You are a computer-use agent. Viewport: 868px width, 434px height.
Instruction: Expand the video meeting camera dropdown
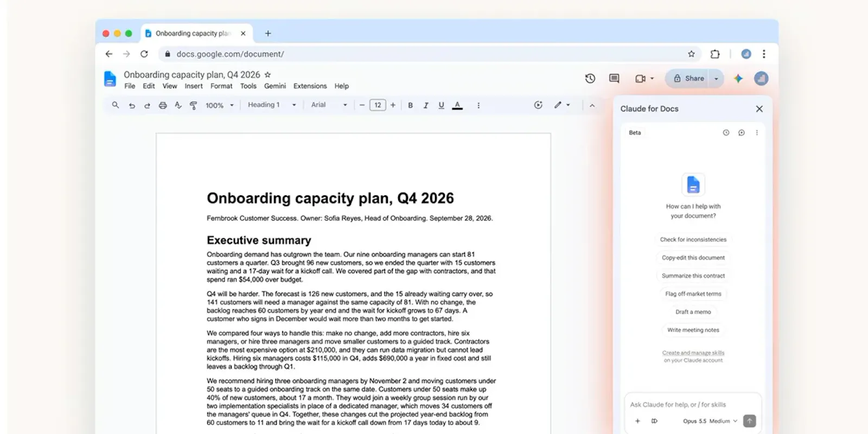click(652, 79)
